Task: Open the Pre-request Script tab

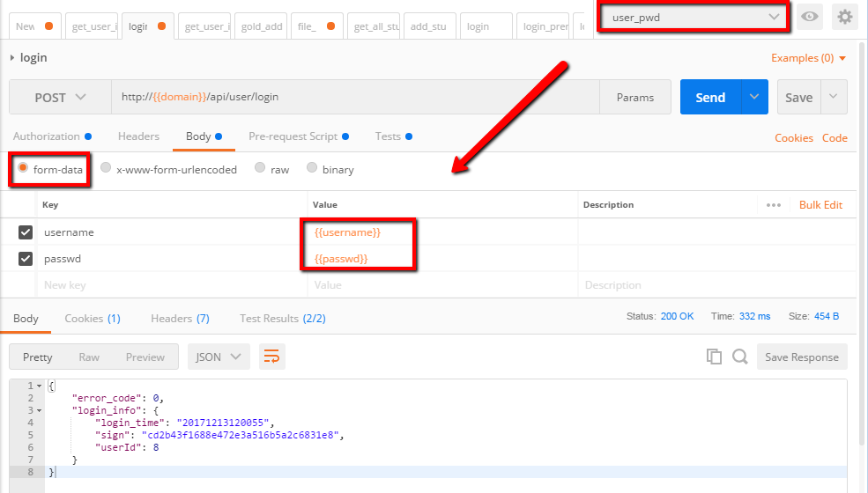Action: 299,136
